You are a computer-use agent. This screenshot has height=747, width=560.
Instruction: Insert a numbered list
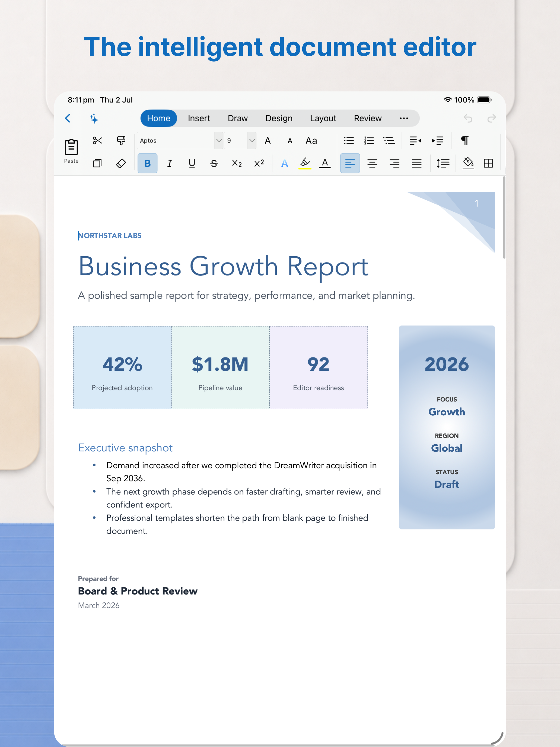[x=369, y=141]
